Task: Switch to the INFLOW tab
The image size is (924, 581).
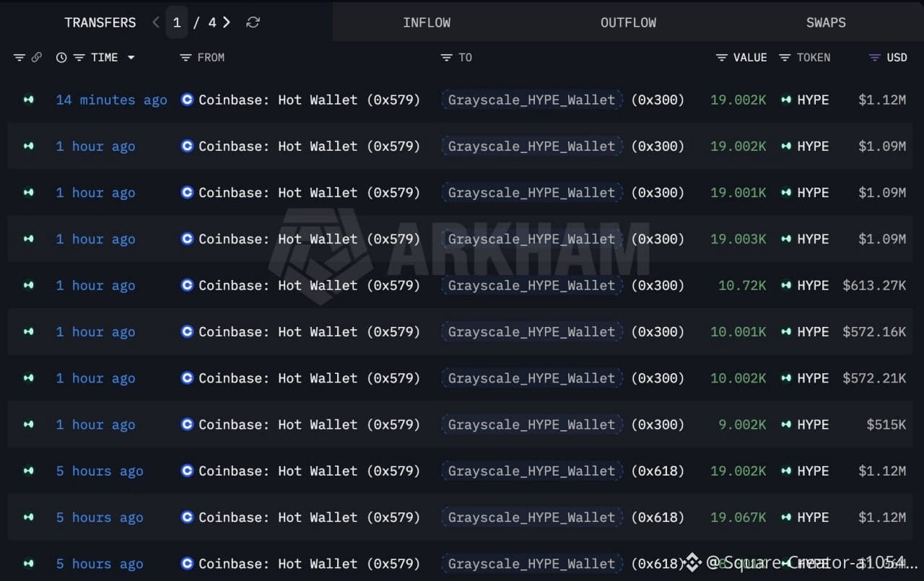Action: tap(427, 22)
